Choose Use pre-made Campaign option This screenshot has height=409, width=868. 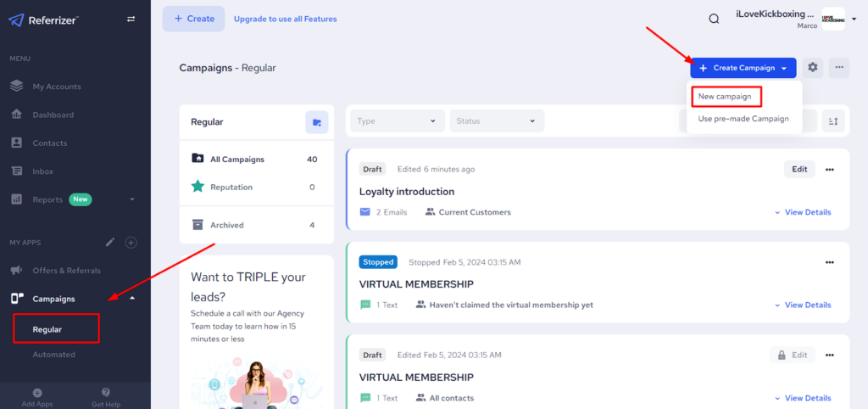[x=743, y=119]
